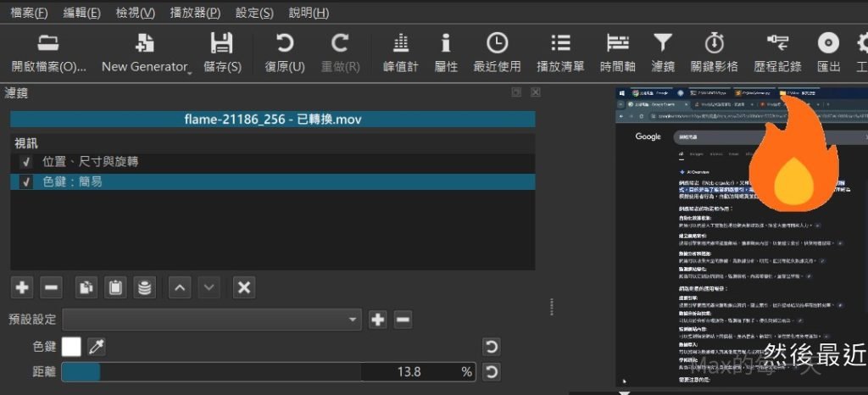Click the 距離 distance slider bar

point(212,372)
